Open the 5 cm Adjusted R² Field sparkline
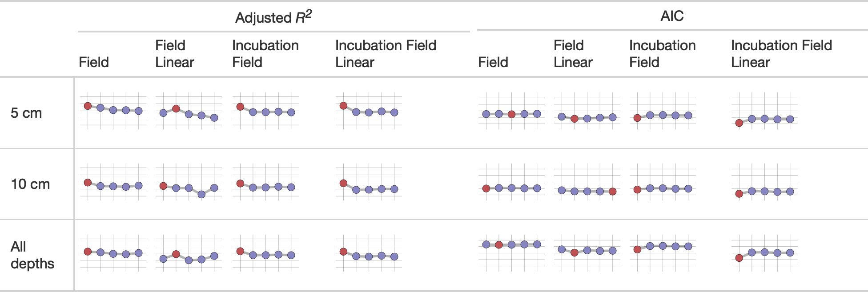The width and height of the screenshot is (868, 292). (113, 111)
